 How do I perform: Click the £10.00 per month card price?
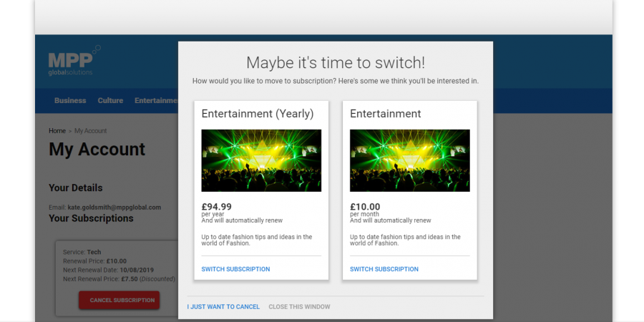[x=365, y=207]
